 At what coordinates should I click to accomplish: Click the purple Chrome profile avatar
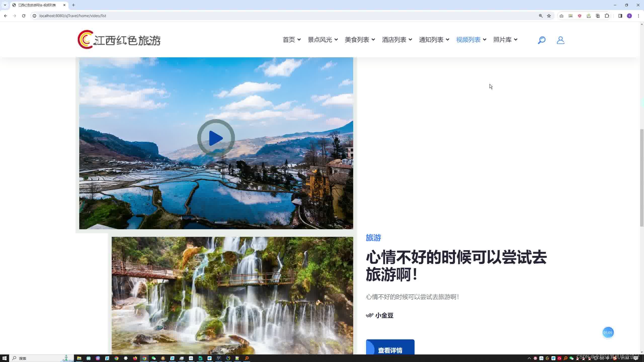point(629,16)
